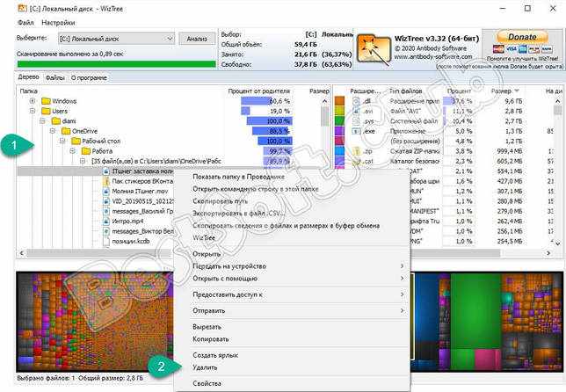Click the Пак стикеров ВКонтакте archive icon
The height and width of the screenshot is (392, 566).
[106, 181]
